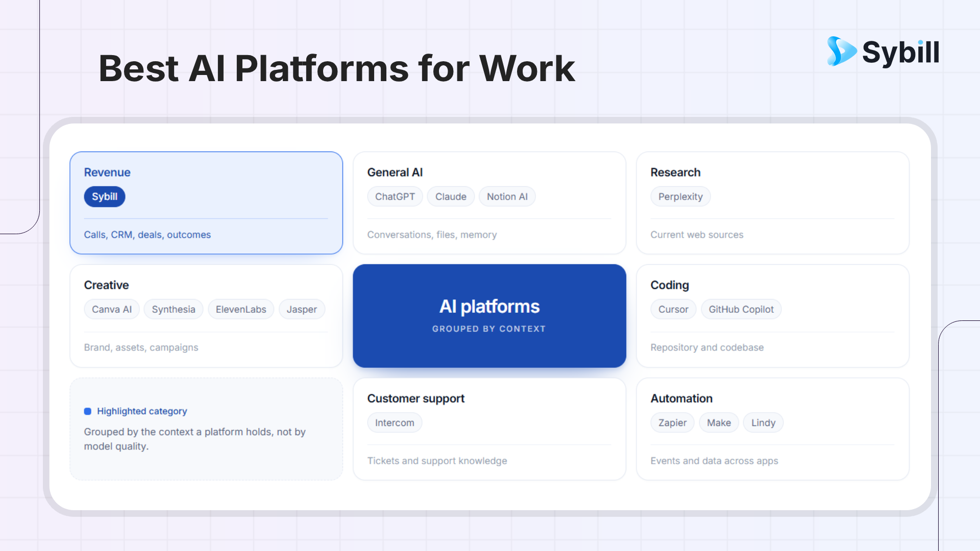Screen dimensions: 980x551
Task: Click 'Conversations, files, memory' text
Action: coord(432,235)
